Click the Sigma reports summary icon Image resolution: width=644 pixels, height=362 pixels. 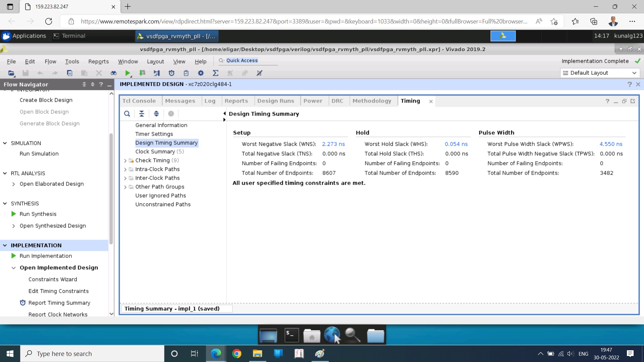[215, 73]
